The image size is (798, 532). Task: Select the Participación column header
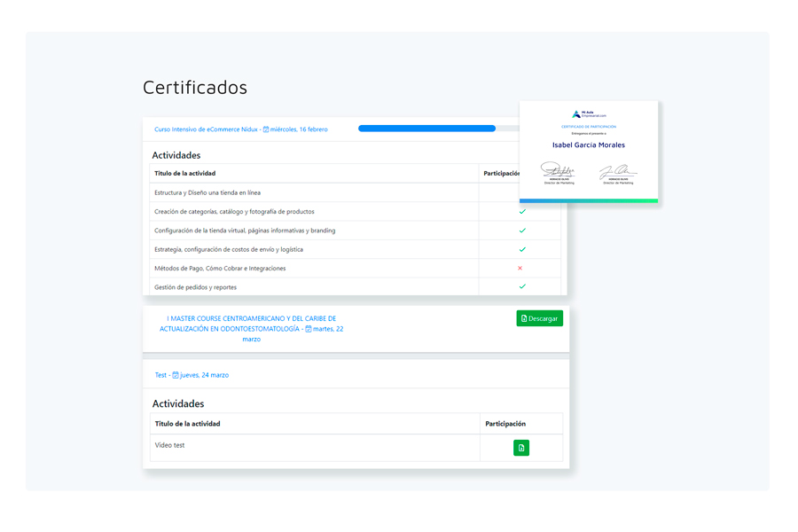[x=501, y=173]
